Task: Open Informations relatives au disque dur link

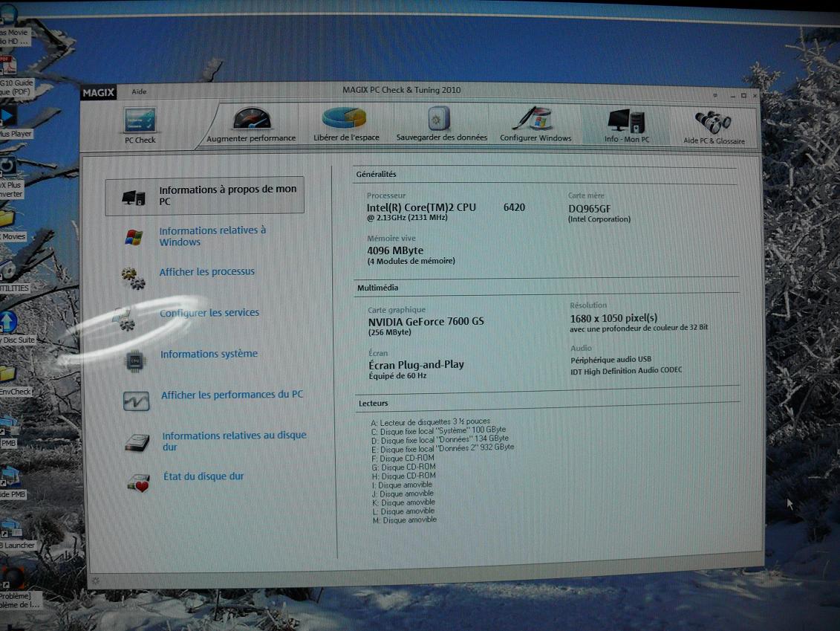Action: pos(235,441)
